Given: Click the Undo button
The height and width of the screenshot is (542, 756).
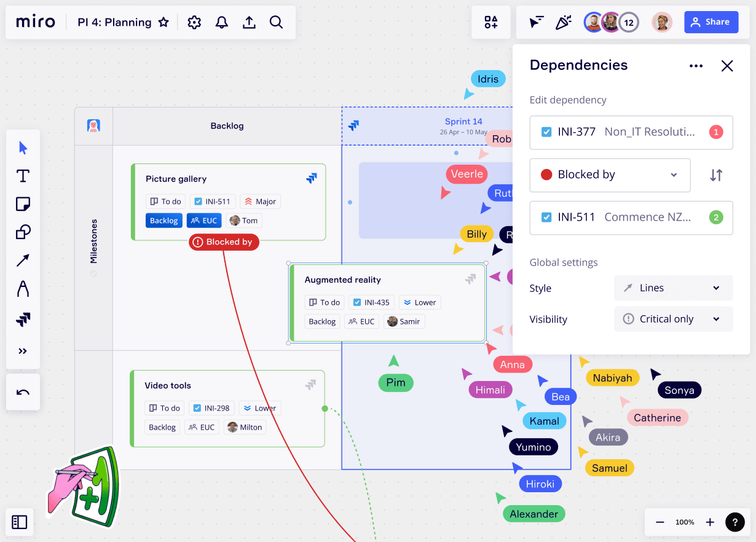Looking at the screenshot, I should click(23, 392).
